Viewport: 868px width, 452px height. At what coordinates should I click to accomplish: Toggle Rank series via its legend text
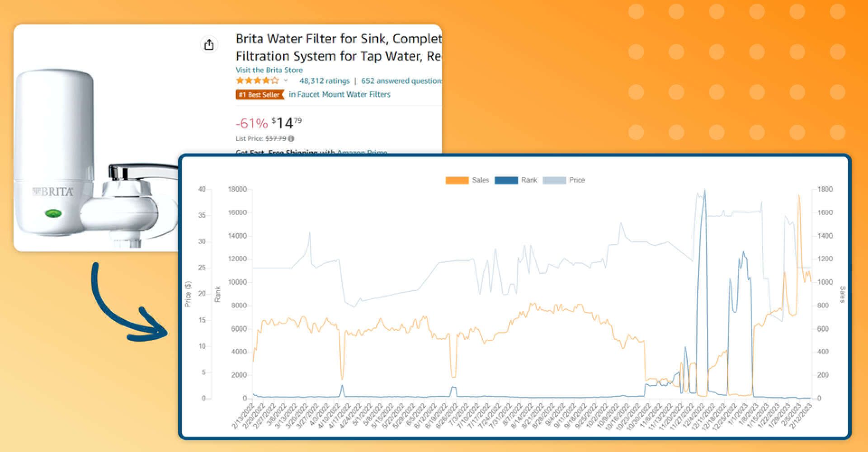pos(529,180)
